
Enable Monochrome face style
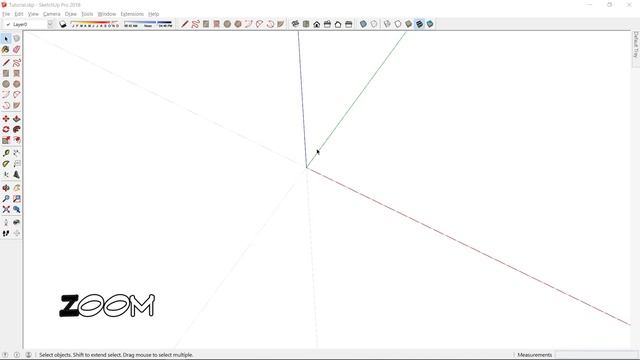(430, 24)
